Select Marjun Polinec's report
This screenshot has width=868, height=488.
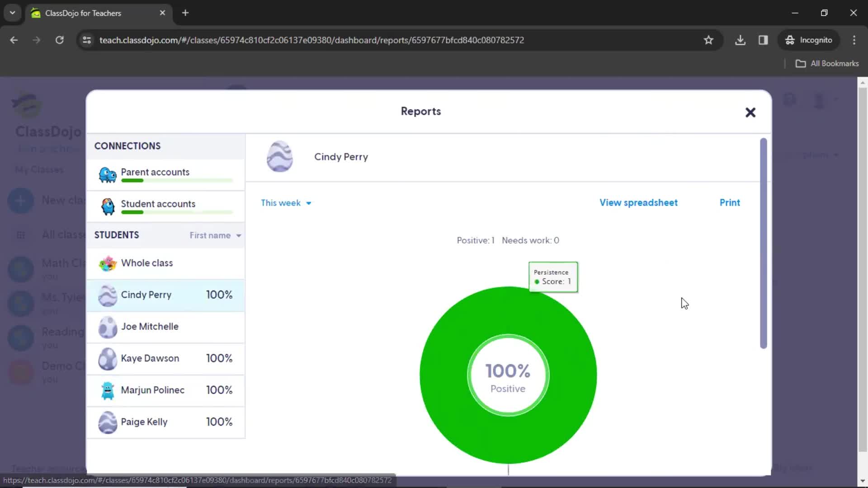[x=166, y=390]
